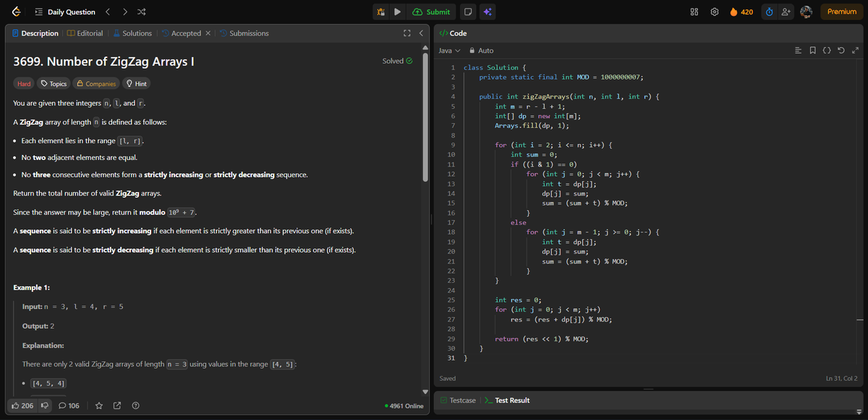Open the notes icon next to Submit

point(468,12)
